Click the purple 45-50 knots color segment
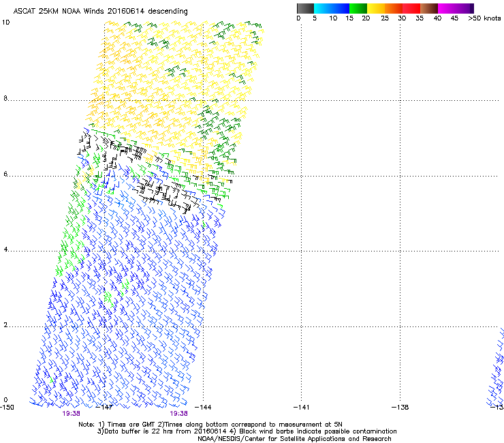The image size is (504, 443). (x=464, y=8)
